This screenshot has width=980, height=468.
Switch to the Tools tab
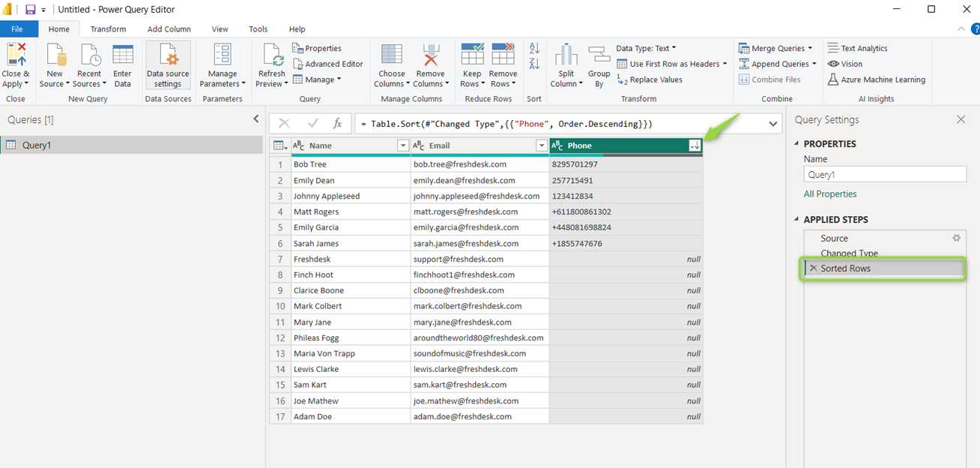258,29
